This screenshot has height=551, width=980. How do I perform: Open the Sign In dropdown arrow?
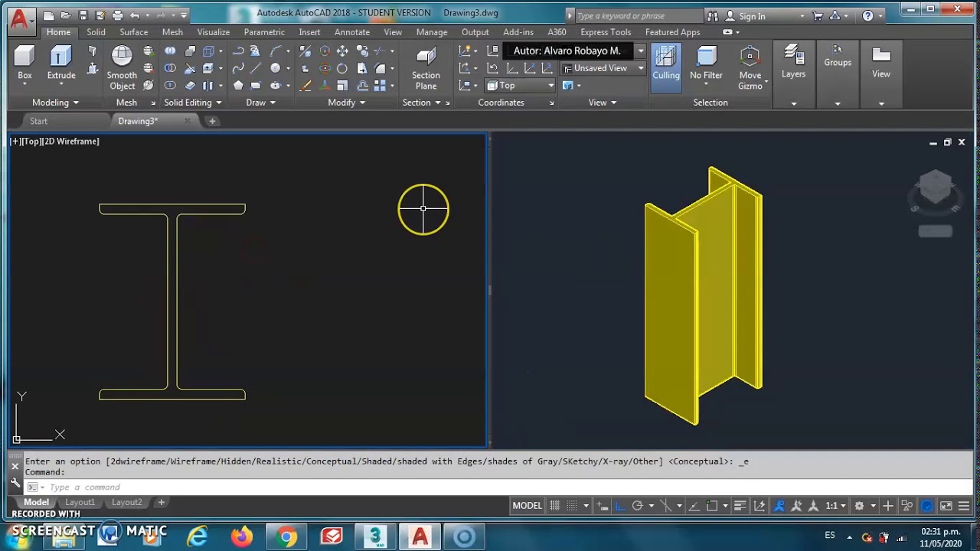click(x=802, y=16)
